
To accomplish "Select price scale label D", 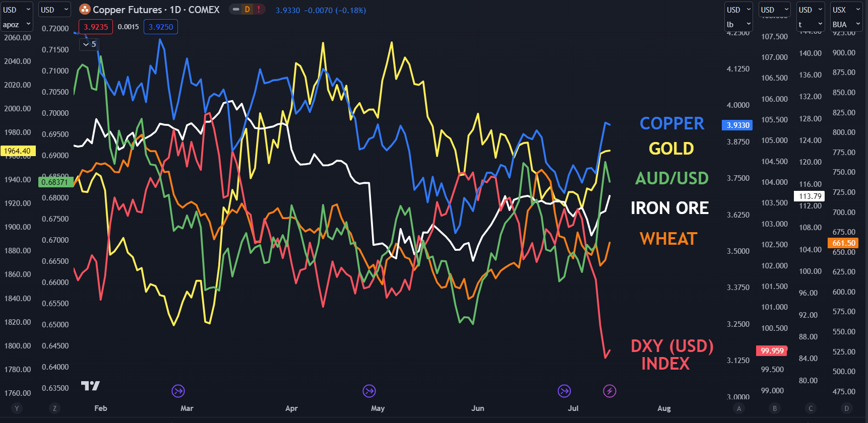I will (x=846, y=408).
